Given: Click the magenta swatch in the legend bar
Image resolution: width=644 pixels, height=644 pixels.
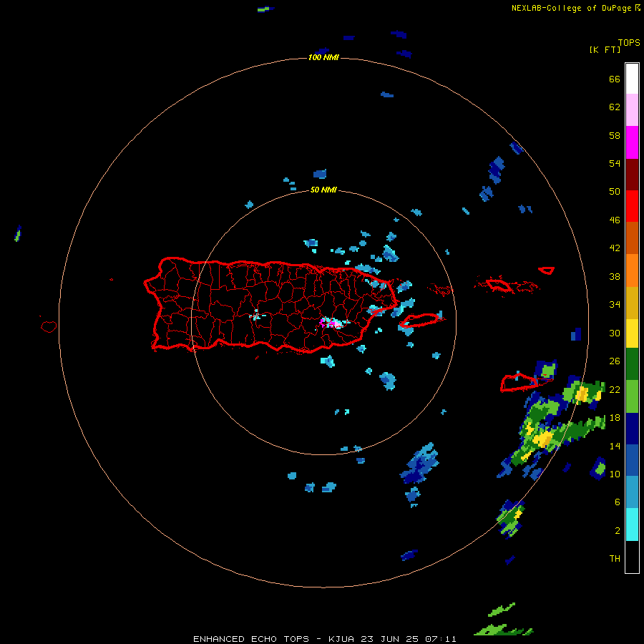Looking at the screenshot, I should click(632, 142).
